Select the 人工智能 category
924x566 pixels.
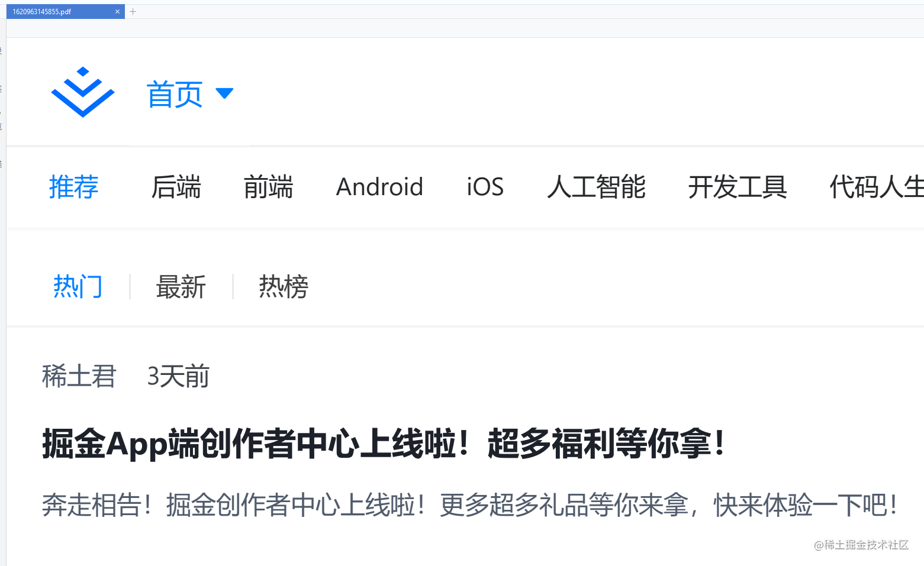596,187
